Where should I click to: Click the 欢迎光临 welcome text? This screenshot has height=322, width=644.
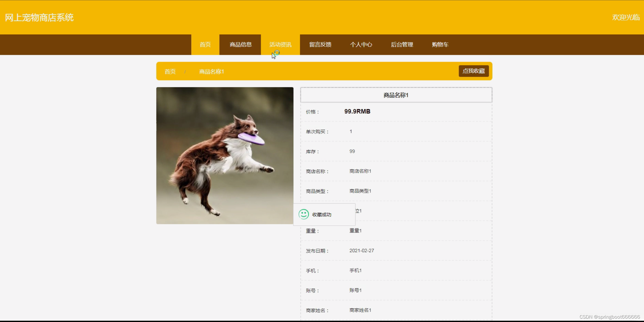(x=626, y=17)
